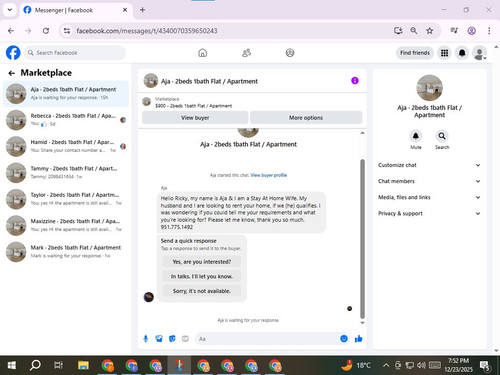Open Chrome three-dot menu
Viewport: 500px width, 375px height.
point(489,31)
